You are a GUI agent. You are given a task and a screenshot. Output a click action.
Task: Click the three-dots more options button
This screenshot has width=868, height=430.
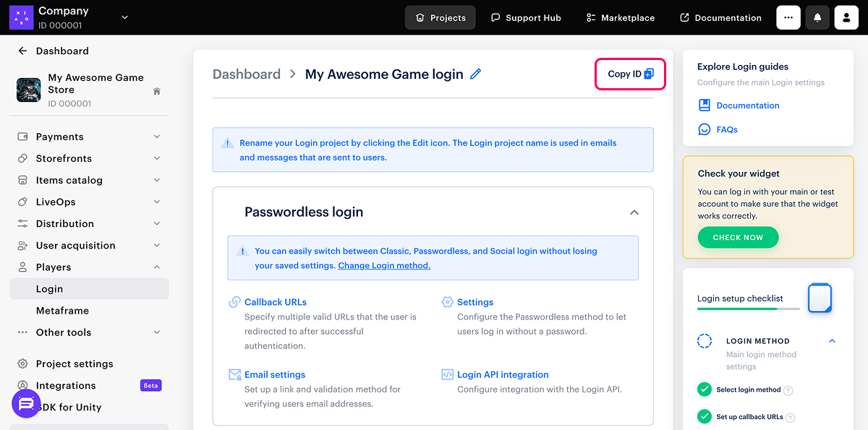(x=788, y=17)
